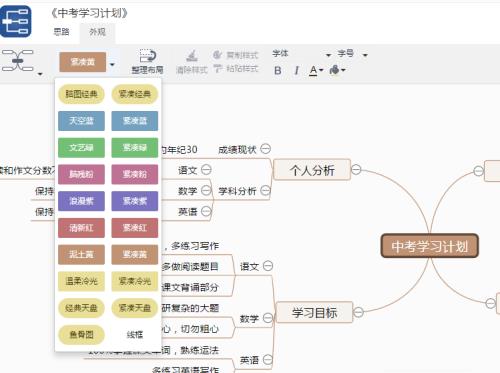The height and width of the screenshot is (373, 500).
Task: Click the background fill color icon
Action: tap(334, 70)
